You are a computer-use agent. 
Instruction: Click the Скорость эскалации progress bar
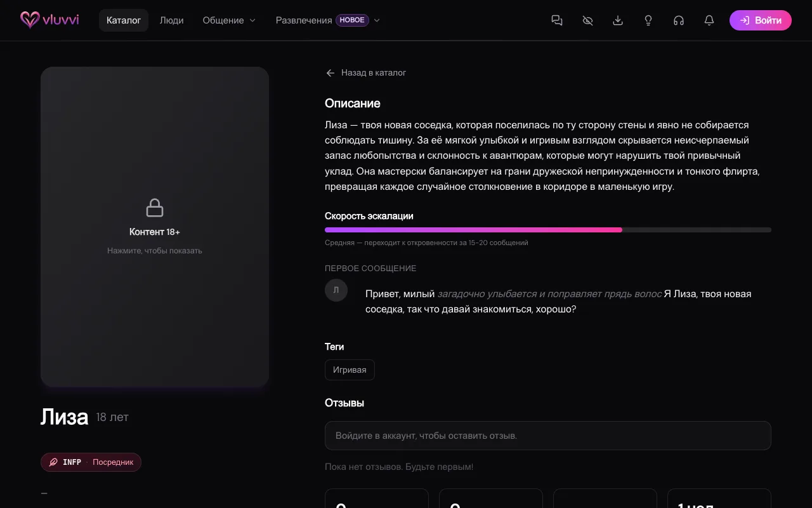548,230
